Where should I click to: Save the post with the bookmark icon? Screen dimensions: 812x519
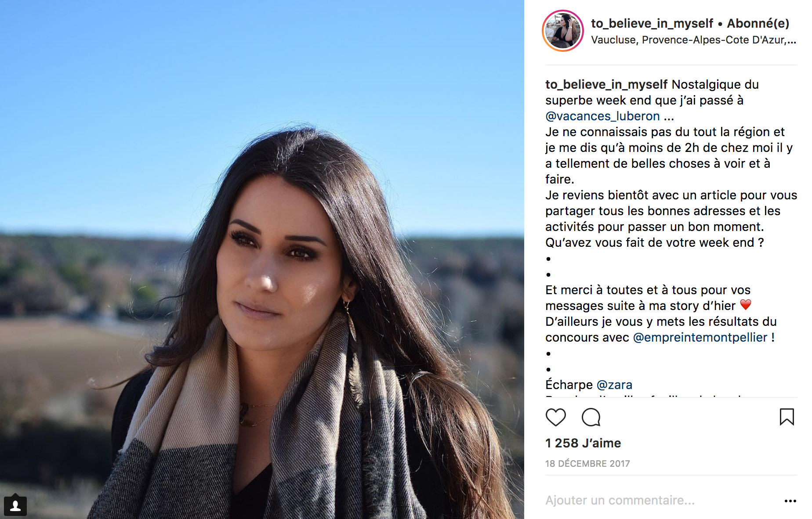pyautogui.click(x=787, y=417)
